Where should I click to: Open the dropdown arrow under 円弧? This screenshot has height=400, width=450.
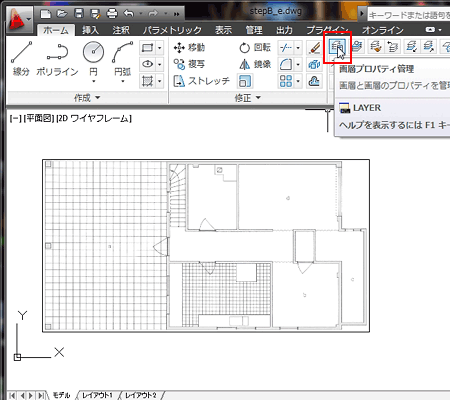(x=123, y=81)
